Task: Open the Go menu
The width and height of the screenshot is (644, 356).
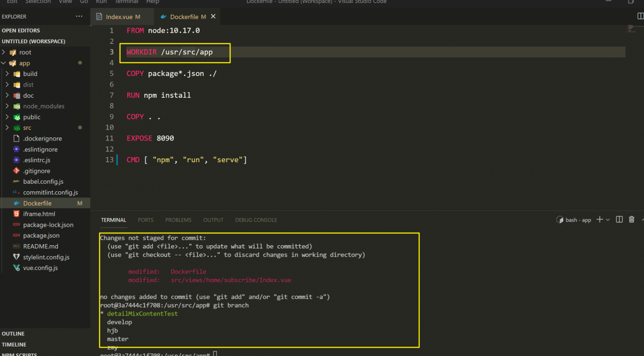Action: pyautogui.click(x=84, y=2)
